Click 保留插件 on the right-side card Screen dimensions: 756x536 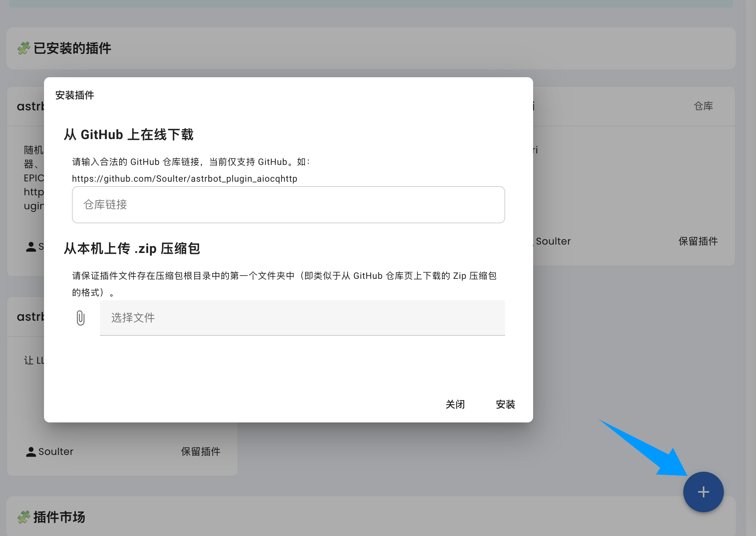698,241
